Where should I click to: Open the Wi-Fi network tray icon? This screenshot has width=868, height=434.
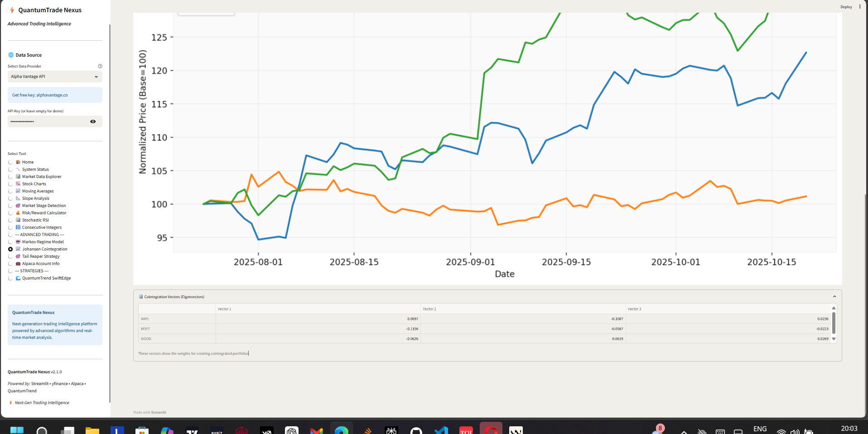(x=781, y=431)
